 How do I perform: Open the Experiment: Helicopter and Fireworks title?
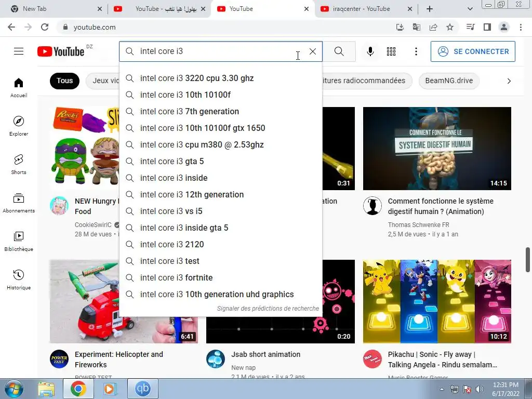(x=119, y=360)
